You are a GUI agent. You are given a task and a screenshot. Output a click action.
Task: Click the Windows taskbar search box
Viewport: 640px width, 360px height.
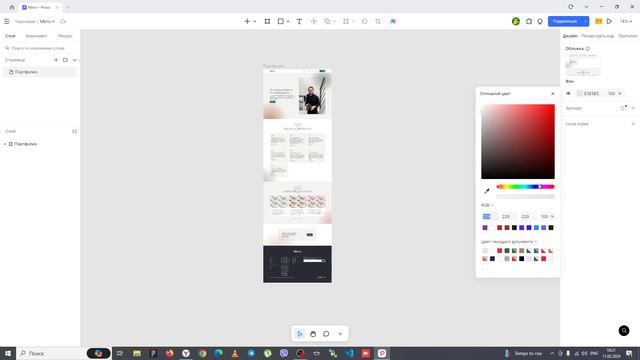coord(51,353)
